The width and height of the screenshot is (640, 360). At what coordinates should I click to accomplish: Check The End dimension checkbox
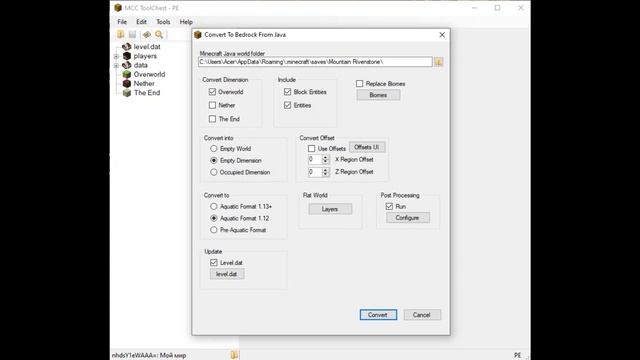(x=212, y=119)
